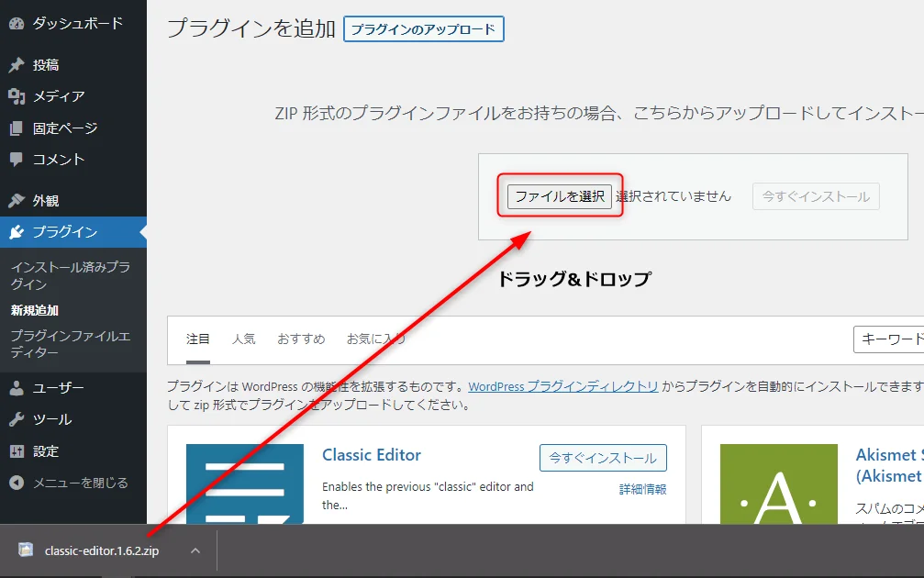This screenshot has height=578, width=924.
Task: Select the プラグイン menu item
Action: click(73, 232)
